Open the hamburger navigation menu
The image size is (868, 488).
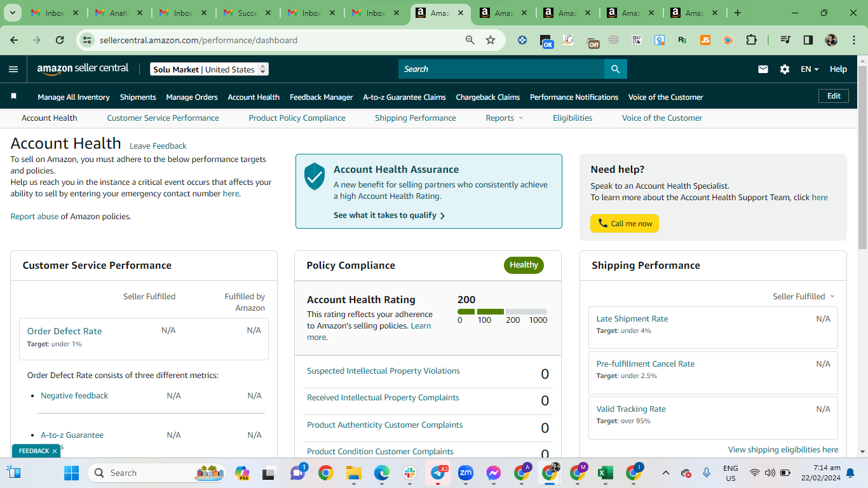click(13, 69)
